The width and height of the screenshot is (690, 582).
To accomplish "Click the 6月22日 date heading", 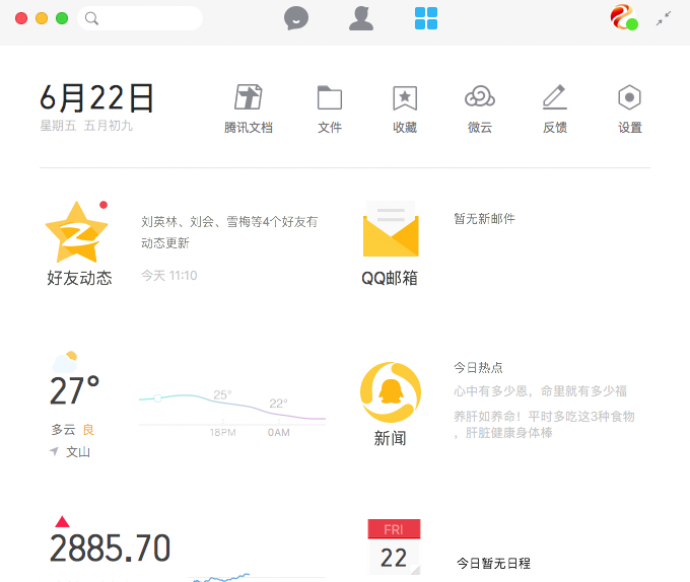I will (97, 98).
